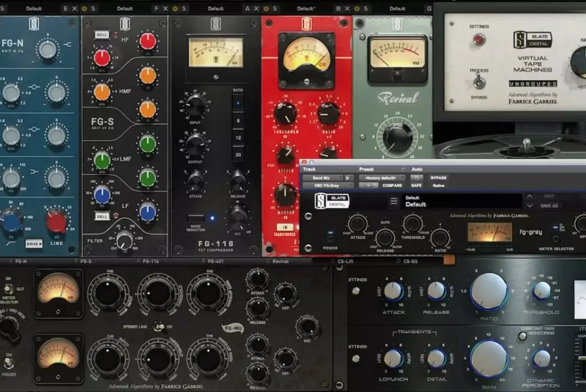
Task: Remove module E with its X icon
Action: point(74,8)
